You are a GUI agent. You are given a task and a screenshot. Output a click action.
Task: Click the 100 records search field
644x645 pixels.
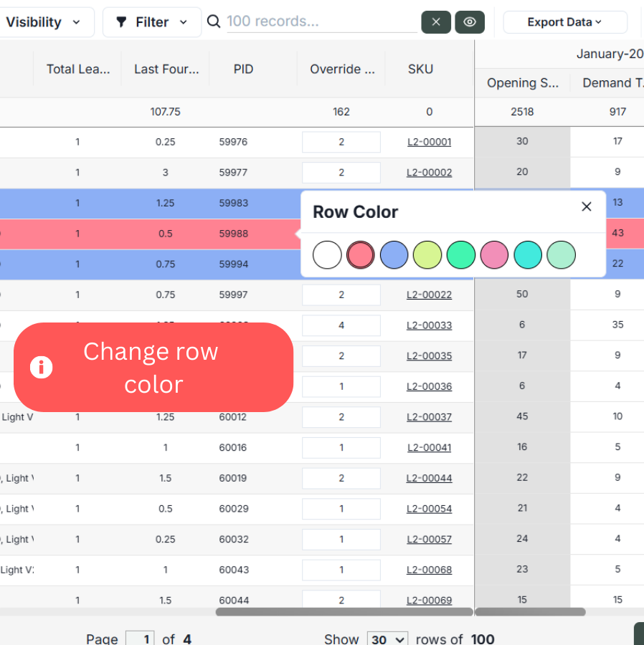click(321, 21)
